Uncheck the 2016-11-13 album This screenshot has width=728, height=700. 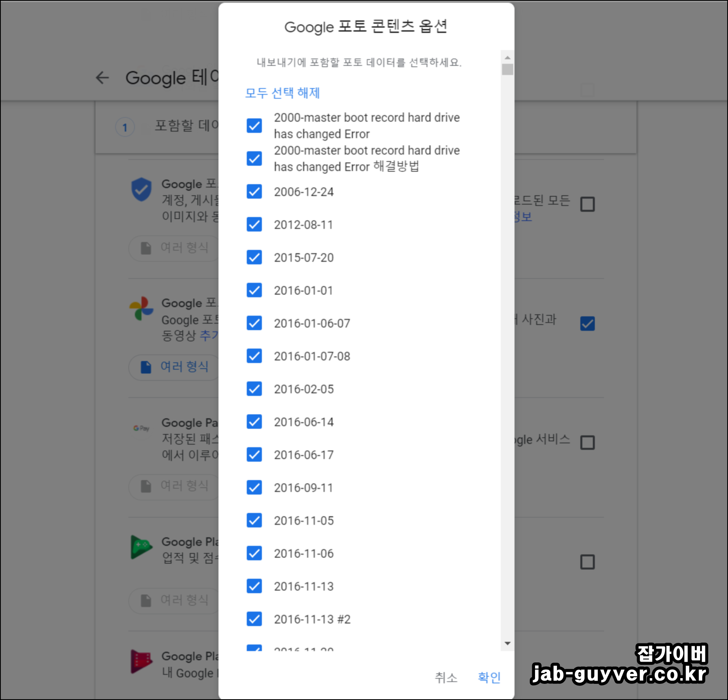pos(254,586)
